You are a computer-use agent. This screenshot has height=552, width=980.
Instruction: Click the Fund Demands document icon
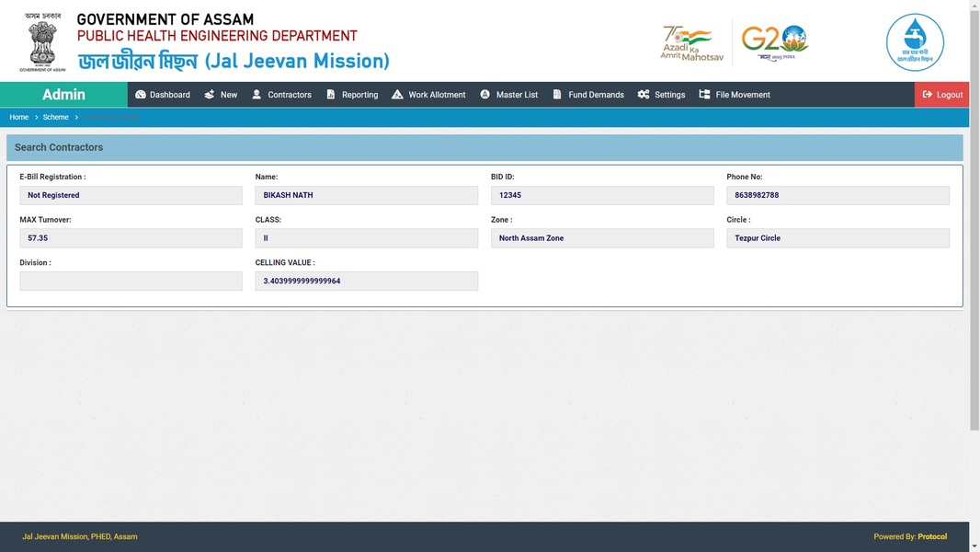click(x=557, y=95)
